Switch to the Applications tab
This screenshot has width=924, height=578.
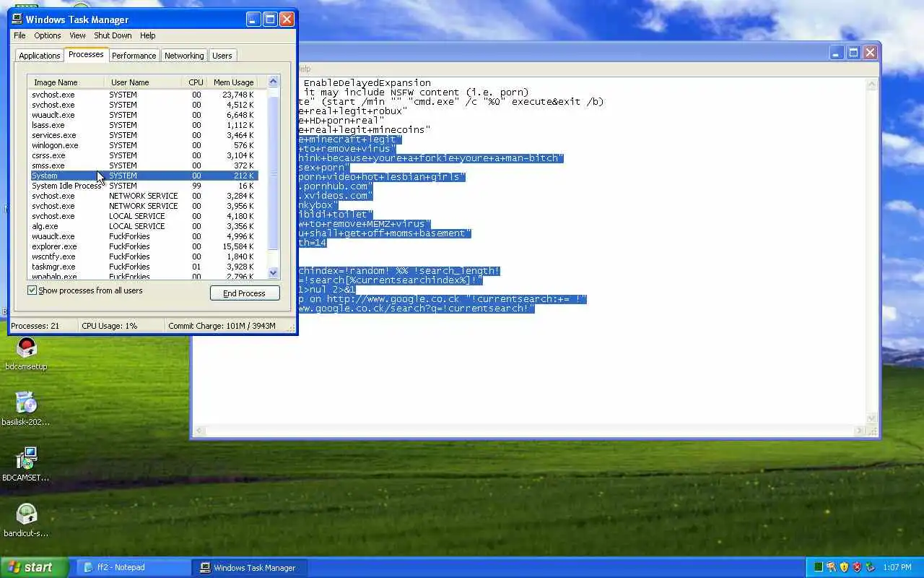click(x=40, y=56)
